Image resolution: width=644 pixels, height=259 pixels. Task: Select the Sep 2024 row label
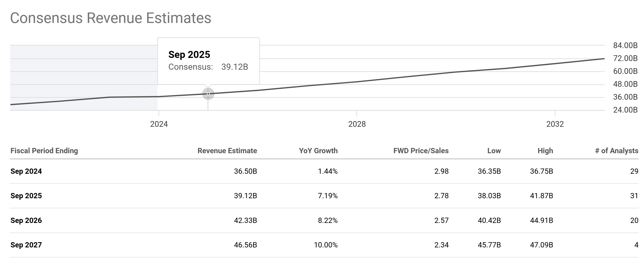point(26,171)
